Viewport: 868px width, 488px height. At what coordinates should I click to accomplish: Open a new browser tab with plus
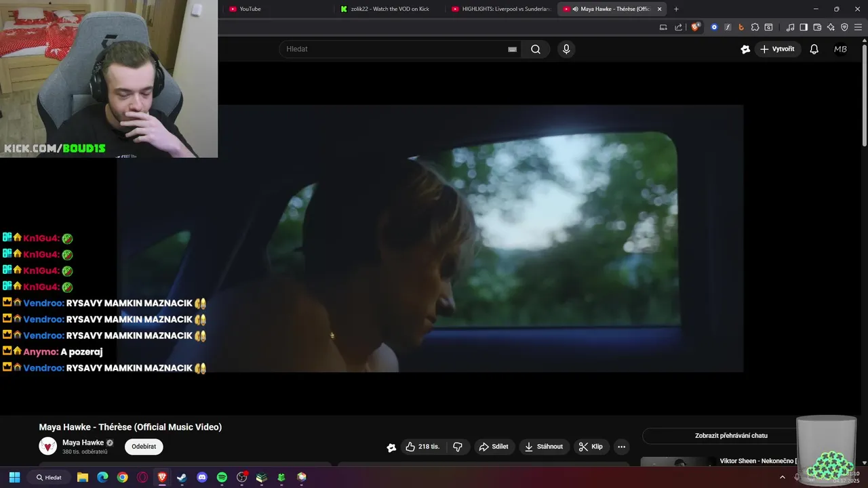676,9
